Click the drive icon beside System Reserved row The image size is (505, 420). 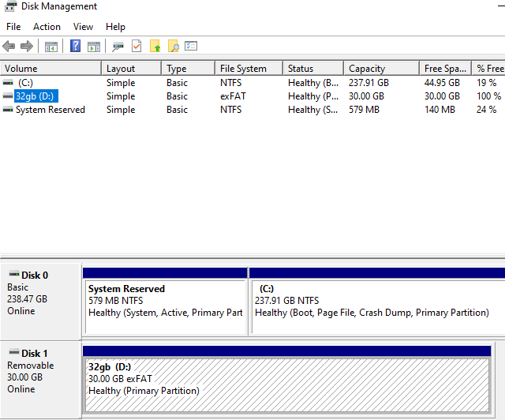pos(8,110)
